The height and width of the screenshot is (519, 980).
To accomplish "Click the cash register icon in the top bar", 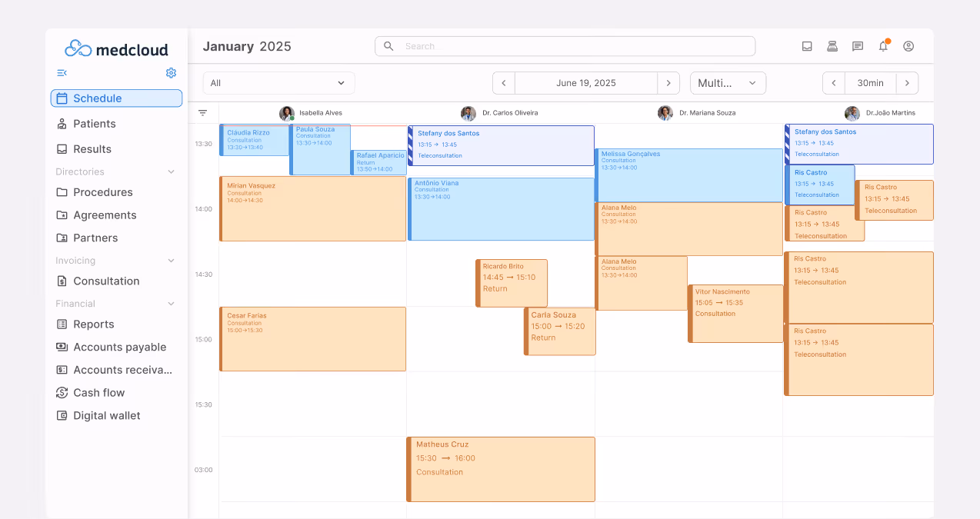I will 832,46.
